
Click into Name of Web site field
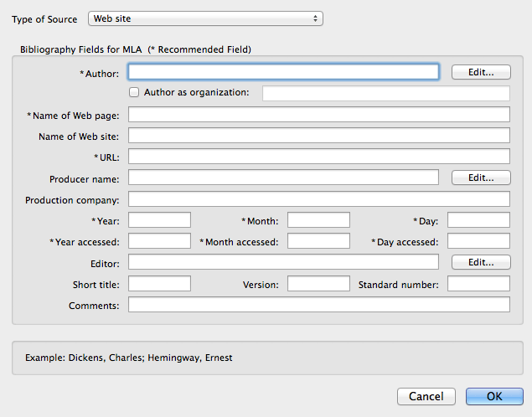click(318, 136)
